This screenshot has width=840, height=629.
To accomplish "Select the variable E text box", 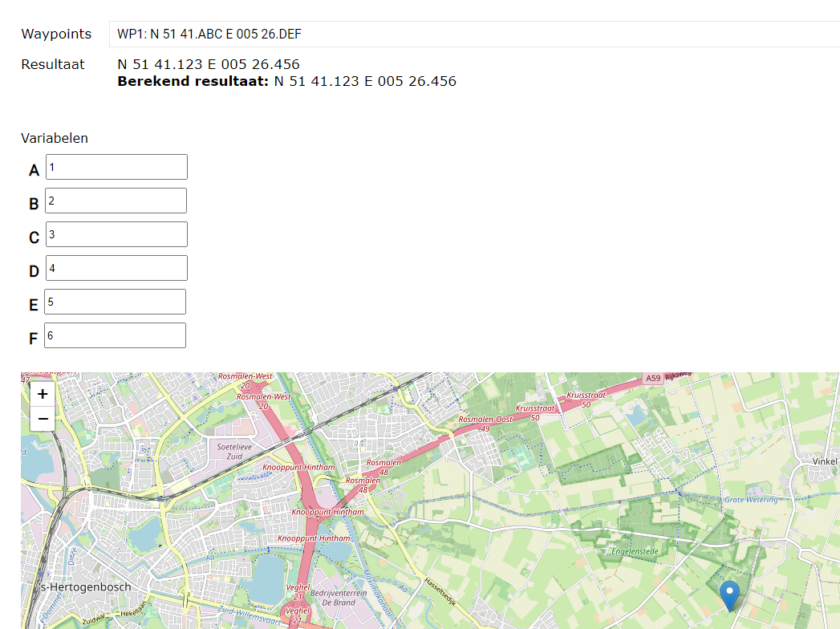I will point(116,302).
